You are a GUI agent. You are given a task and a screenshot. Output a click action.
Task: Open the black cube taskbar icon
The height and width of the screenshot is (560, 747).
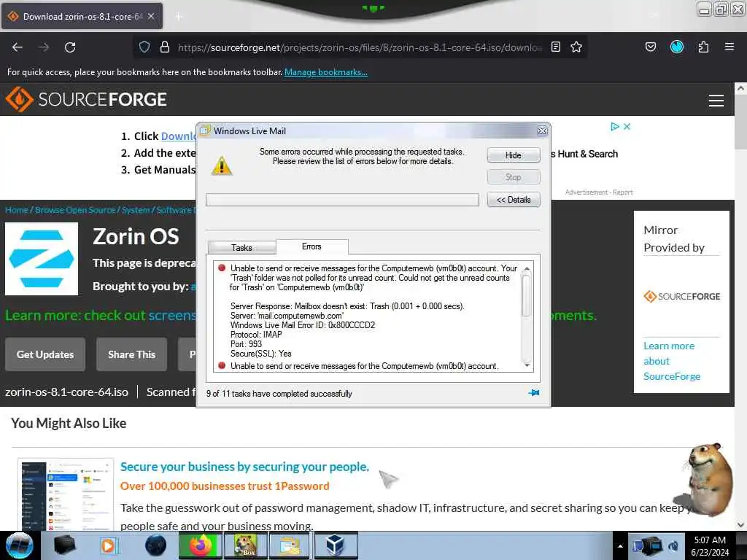pyautogui.click(x=64, y=545)
